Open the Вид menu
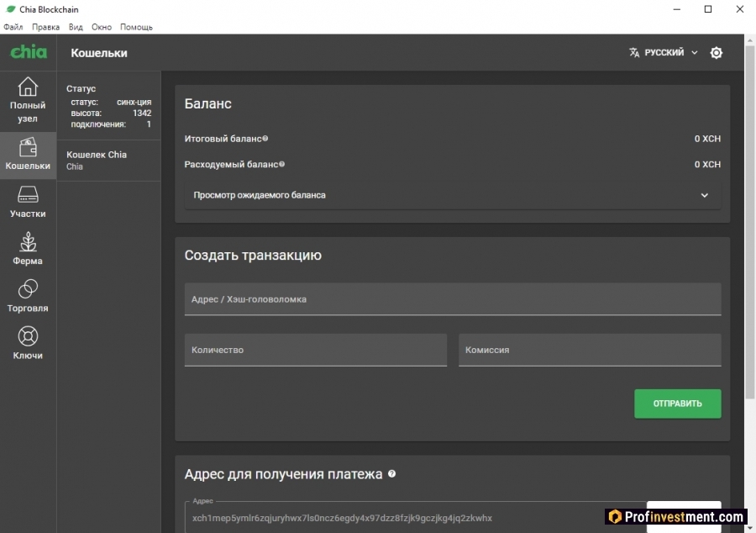 (x=76, y=27)
